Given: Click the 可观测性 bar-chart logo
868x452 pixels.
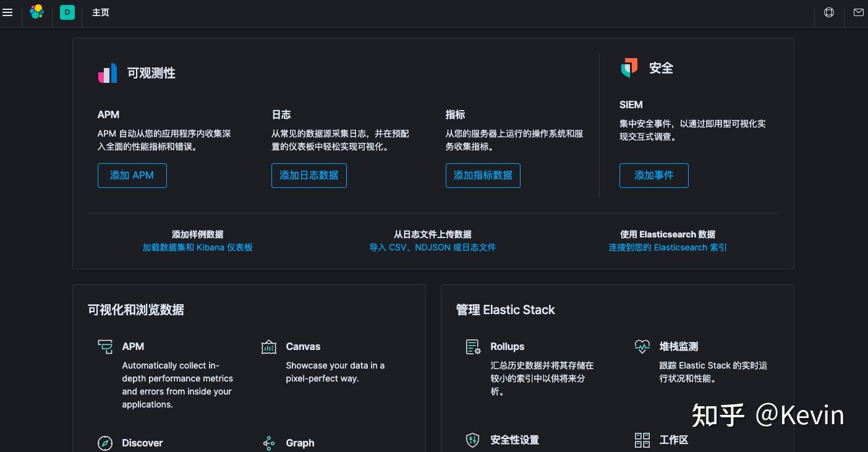Looking at the screenshot, I should point(108,73).
